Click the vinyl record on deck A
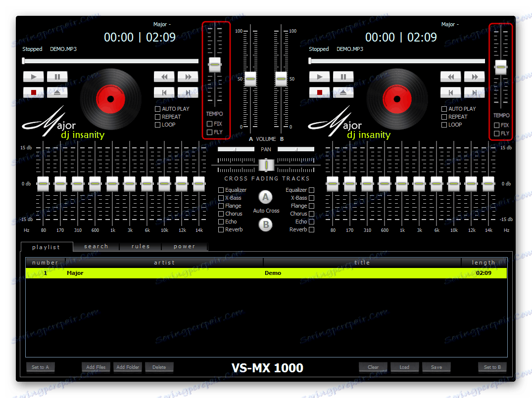Image resolution: width=532 pixels, height=398 pixels. point(111,99)
